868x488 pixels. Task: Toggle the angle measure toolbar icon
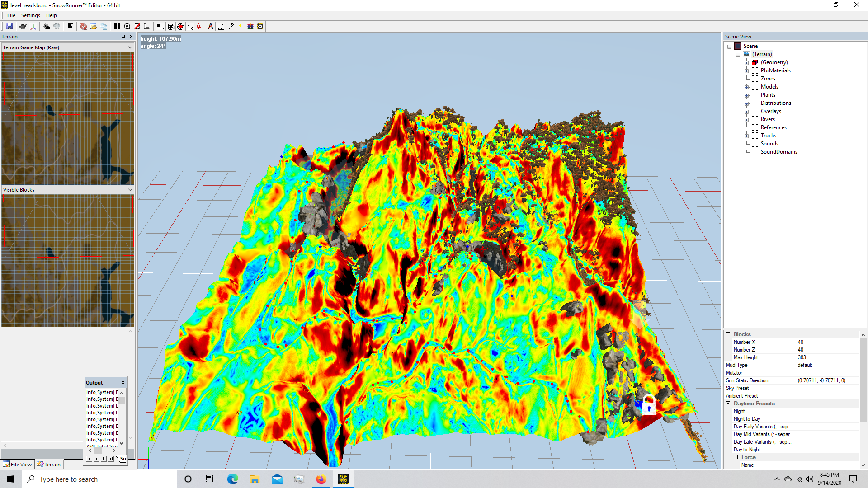[x=221, y=27]
